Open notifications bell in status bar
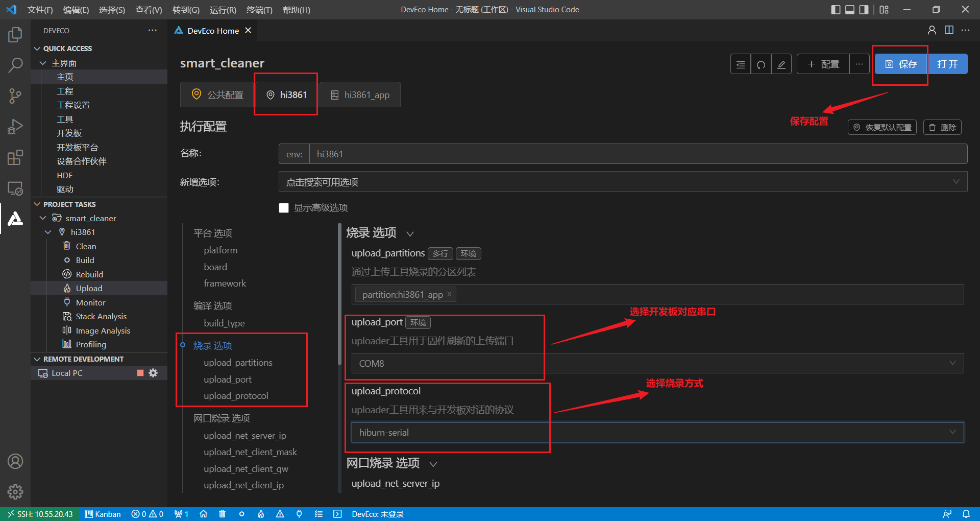This screenshot has width=980, height=521. (966, 514)
